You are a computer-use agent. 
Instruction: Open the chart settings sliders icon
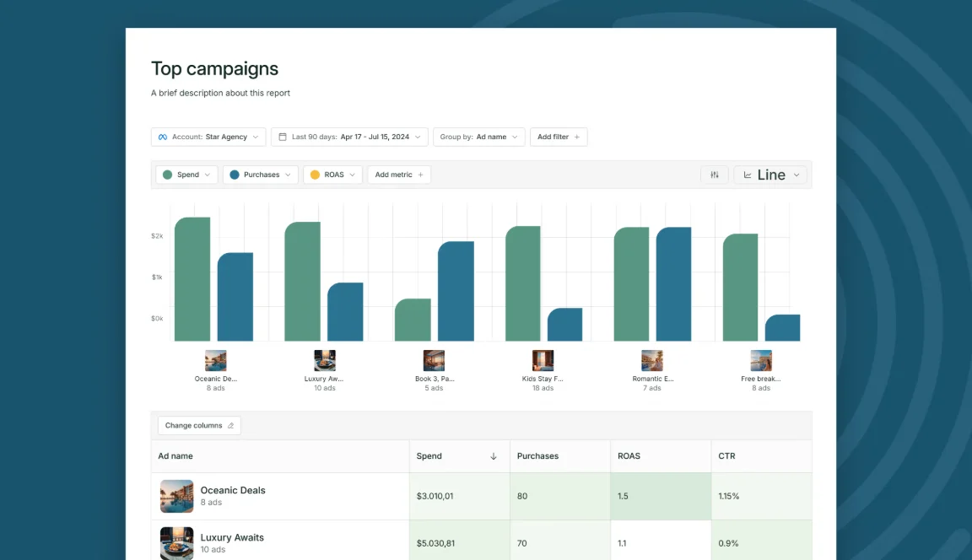715,175
